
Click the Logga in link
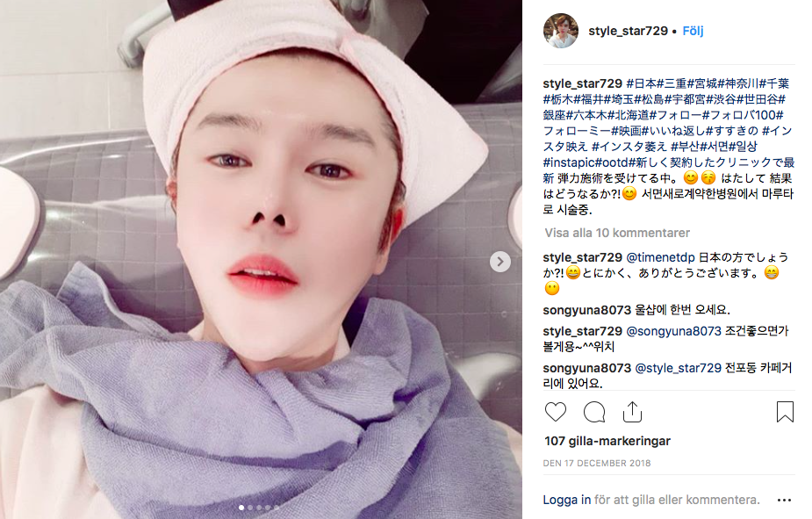click(x=566, y=500)
